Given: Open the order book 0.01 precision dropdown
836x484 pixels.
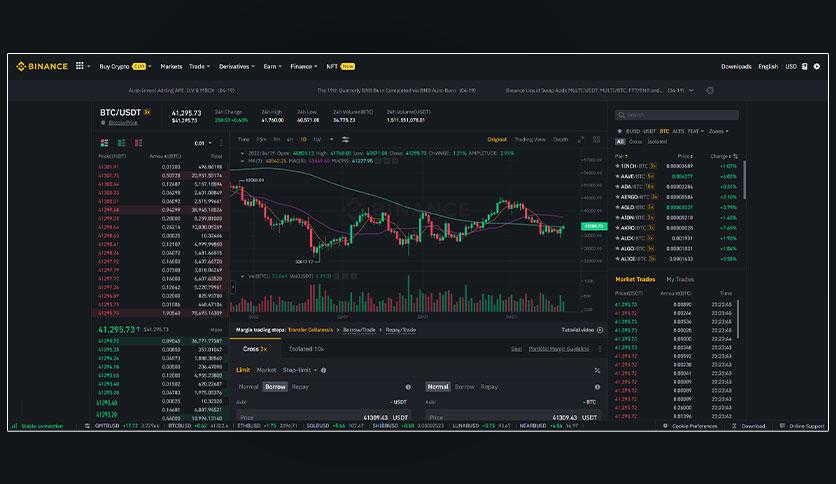Looking at the screenshot, I should 203,143.
